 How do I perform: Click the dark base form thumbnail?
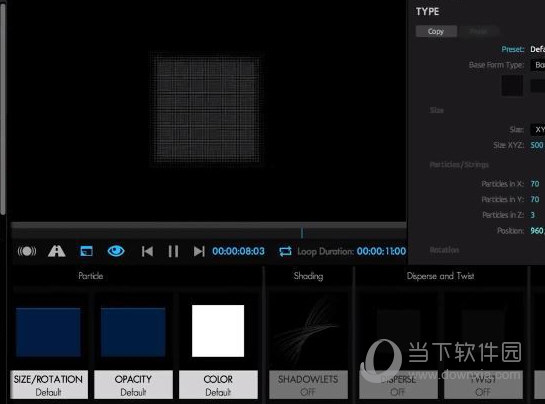(512, 86)
